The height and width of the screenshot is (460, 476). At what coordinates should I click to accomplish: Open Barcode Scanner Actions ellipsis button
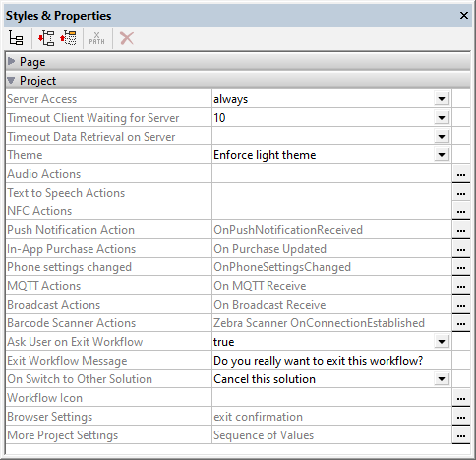point(461,323)
